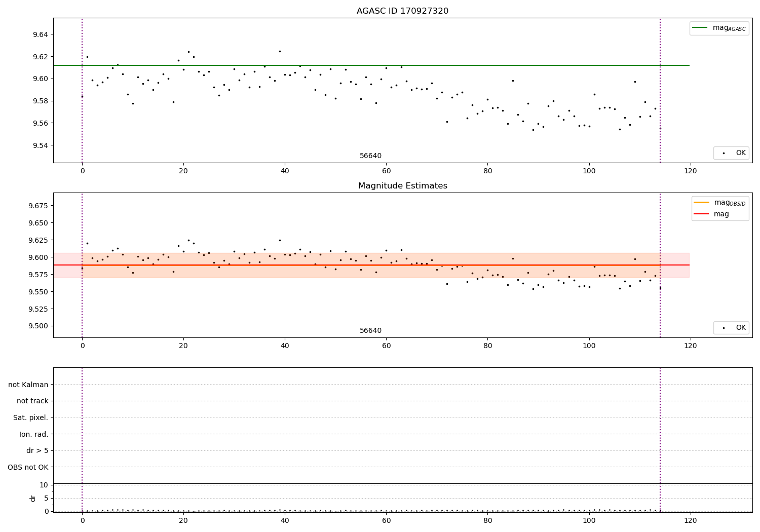Click the red mag legend entry
Screen dimensions: 760x532
pyautogui.click(x=711, y=214)
